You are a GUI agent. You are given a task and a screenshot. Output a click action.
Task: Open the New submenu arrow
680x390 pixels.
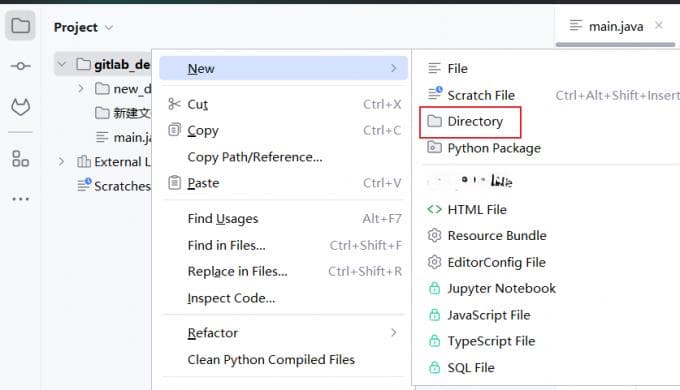[x=393, y=68]
